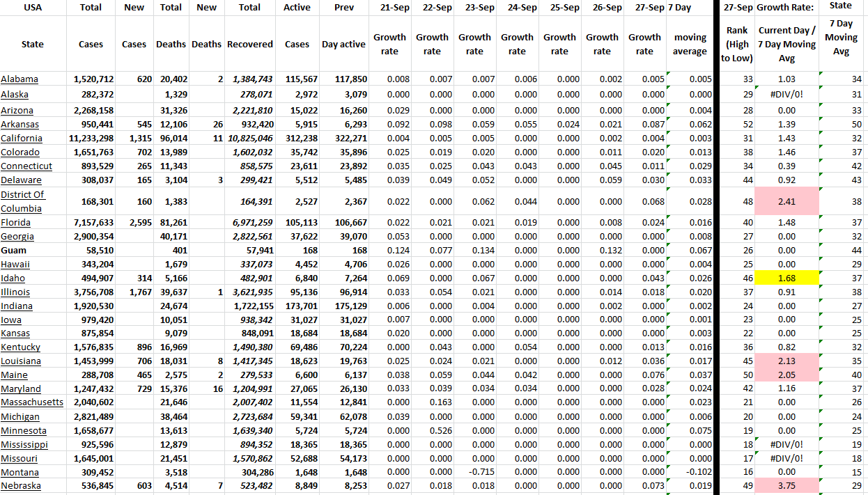Click the Nebraska state link
The image size is (868, 495).
coord(21,486)
